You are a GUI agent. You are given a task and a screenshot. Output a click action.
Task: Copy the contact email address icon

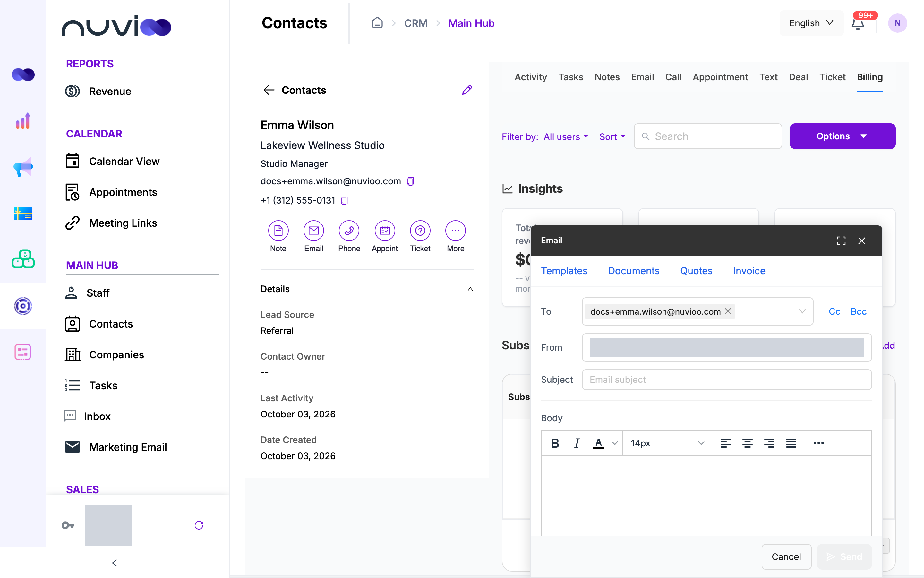coord(410,181)
